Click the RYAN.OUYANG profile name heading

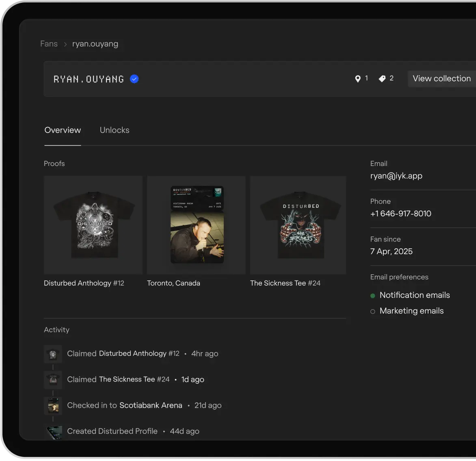(89, 79)
